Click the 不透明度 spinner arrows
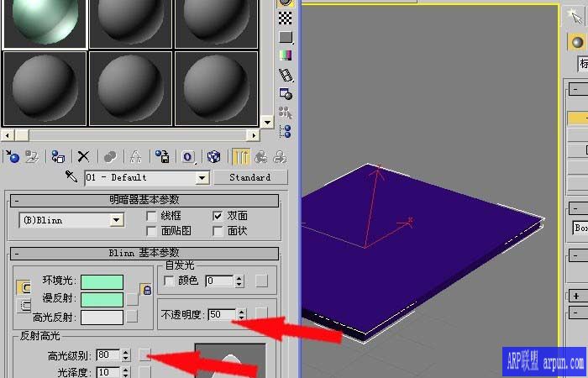This screenshot has height=378, width=588. coord(242,314)
